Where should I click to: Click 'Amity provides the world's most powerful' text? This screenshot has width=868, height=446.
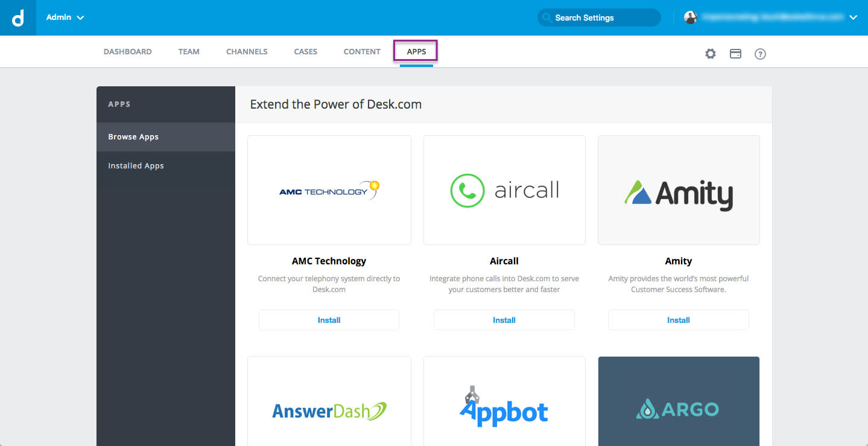click(679, 284)
